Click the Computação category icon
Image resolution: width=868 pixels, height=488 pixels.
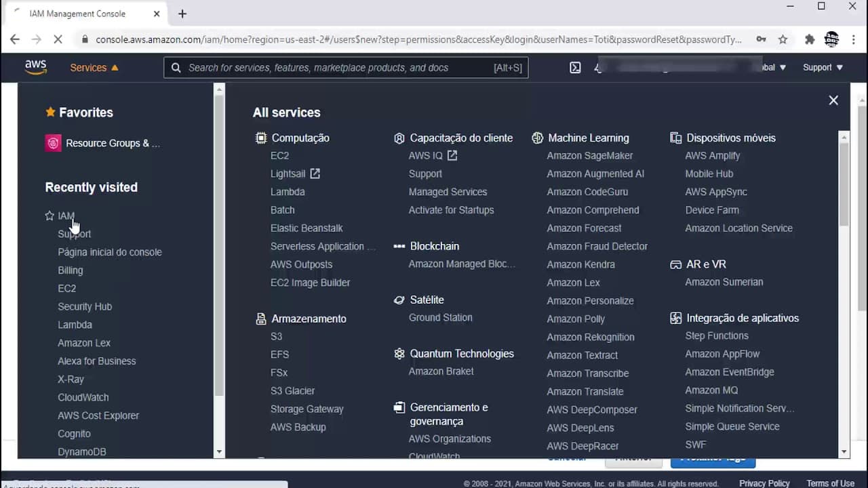coord(260,138)
